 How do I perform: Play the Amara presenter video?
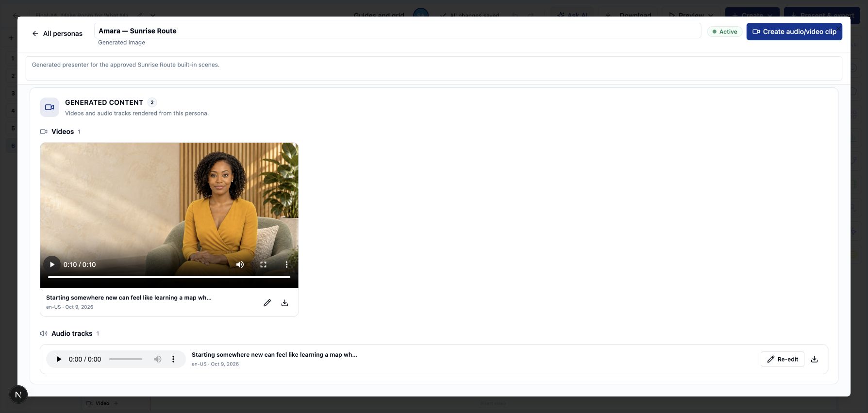tap(52, 264)
